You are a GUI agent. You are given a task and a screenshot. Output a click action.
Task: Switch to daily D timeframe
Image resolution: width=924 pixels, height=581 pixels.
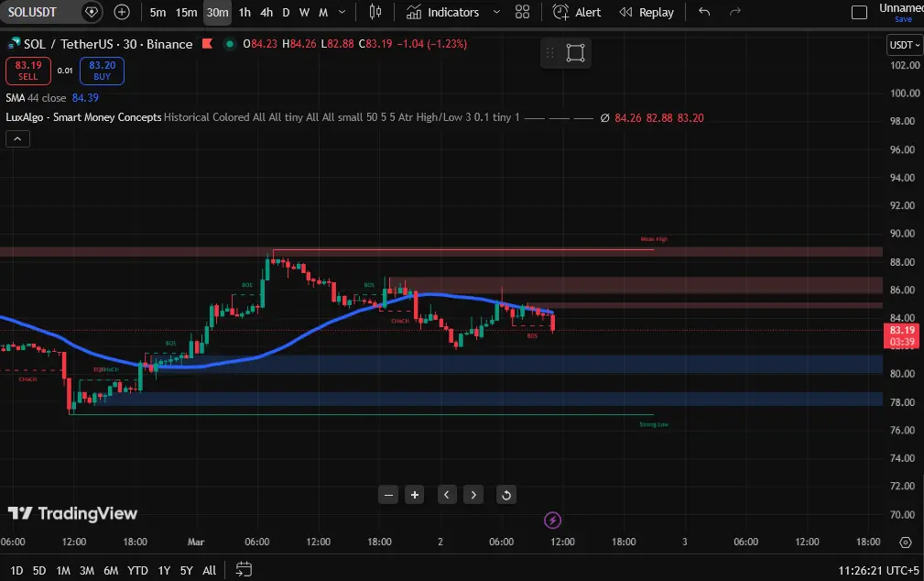(x=286, y=12)
